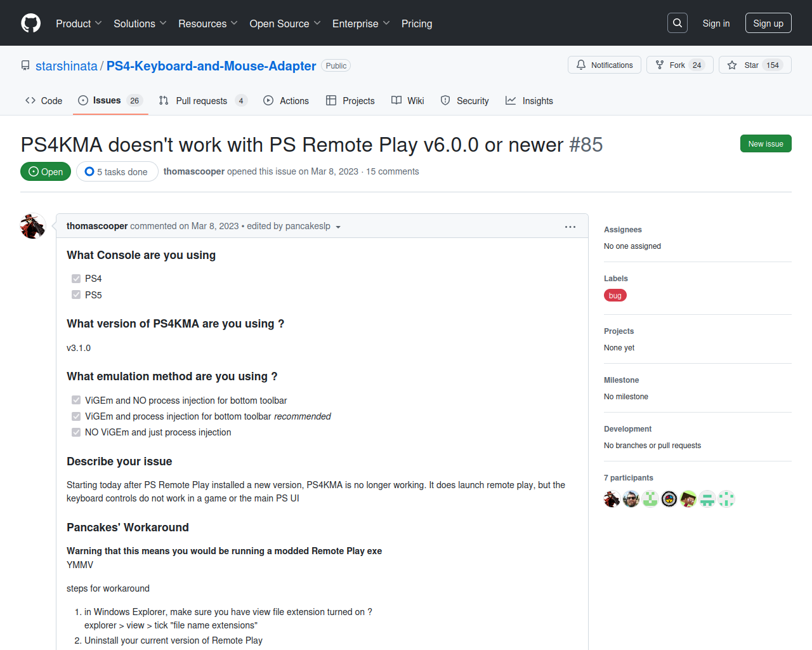Open the seventh participant avatar

726,499
